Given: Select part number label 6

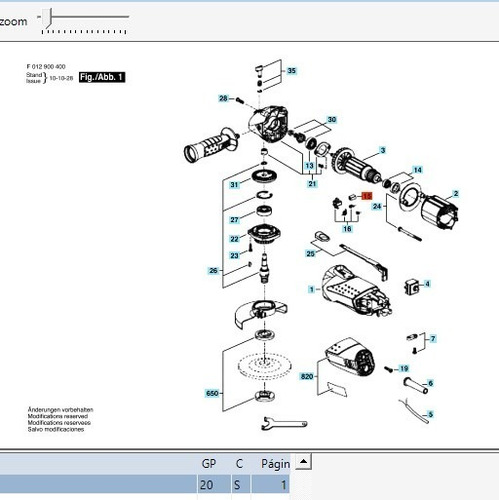Looking at the screenshot, I should click(430, 383).
